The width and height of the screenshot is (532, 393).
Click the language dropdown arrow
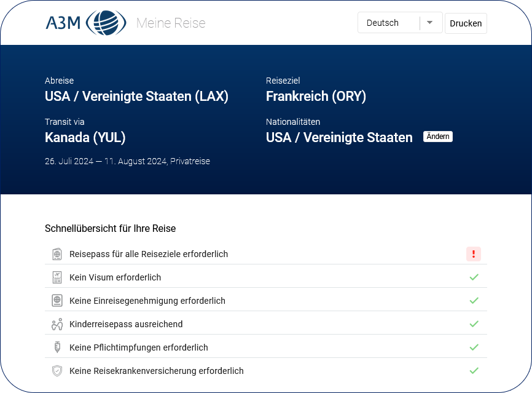pyautogui.click(x=430, y=23)
